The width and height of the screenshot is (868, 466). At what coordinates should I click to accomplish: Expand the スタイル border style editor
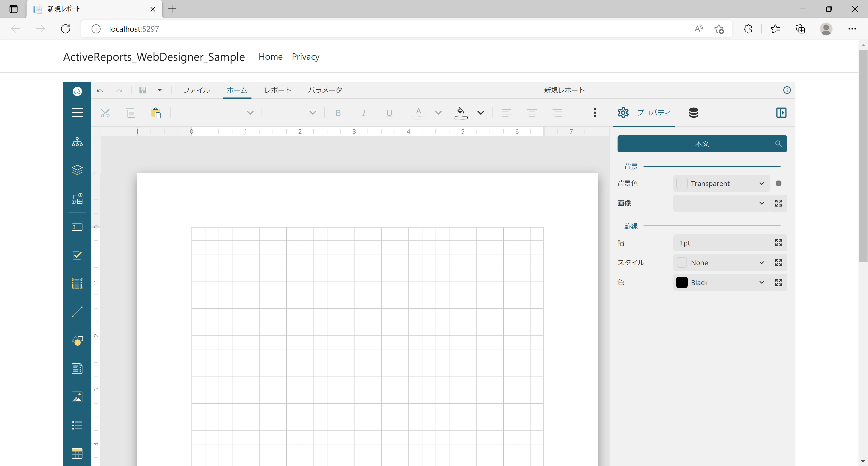tap(778, 263)
